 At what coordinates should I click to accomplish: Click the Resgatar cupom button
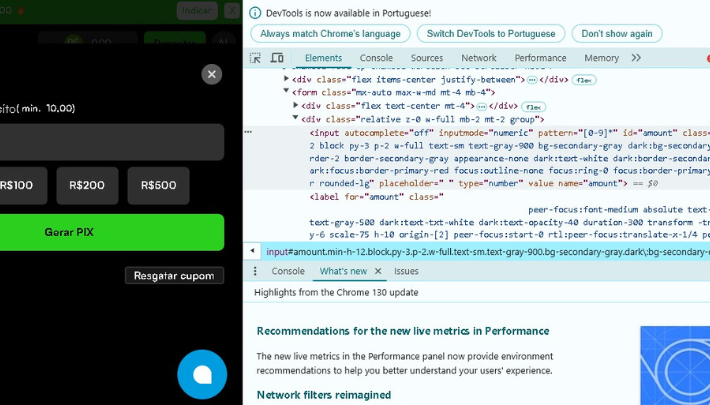(x=174, y=275)
